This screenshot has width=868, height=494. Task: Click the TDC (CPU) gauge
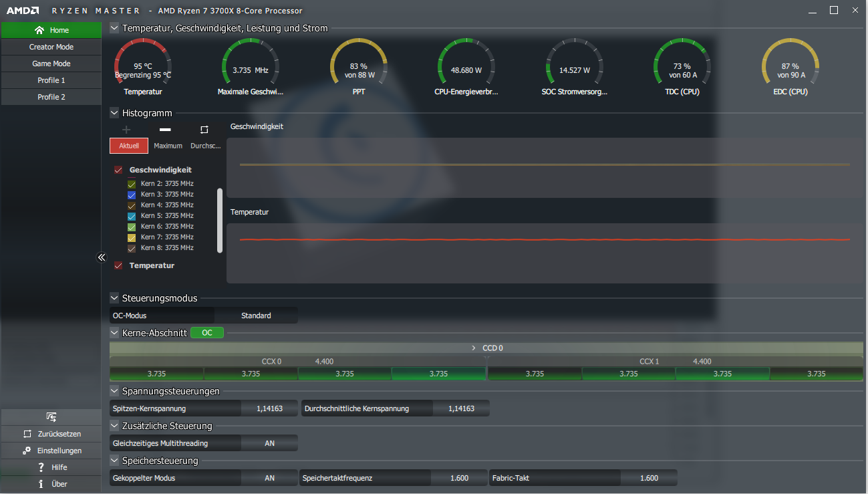tap(682, 66)
